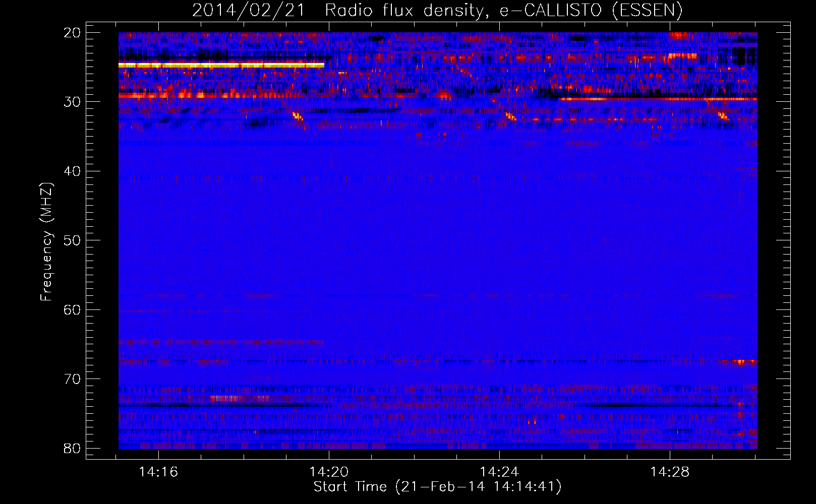
Task: Click the '70' frequency tick label
Action: [x=72, y=379]
